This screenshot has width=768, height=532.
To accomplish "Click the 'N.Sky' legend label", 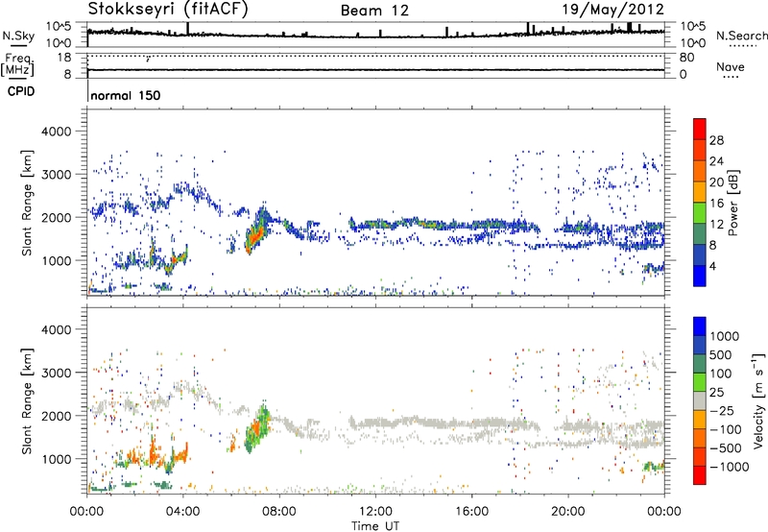I will pos(18,36).
